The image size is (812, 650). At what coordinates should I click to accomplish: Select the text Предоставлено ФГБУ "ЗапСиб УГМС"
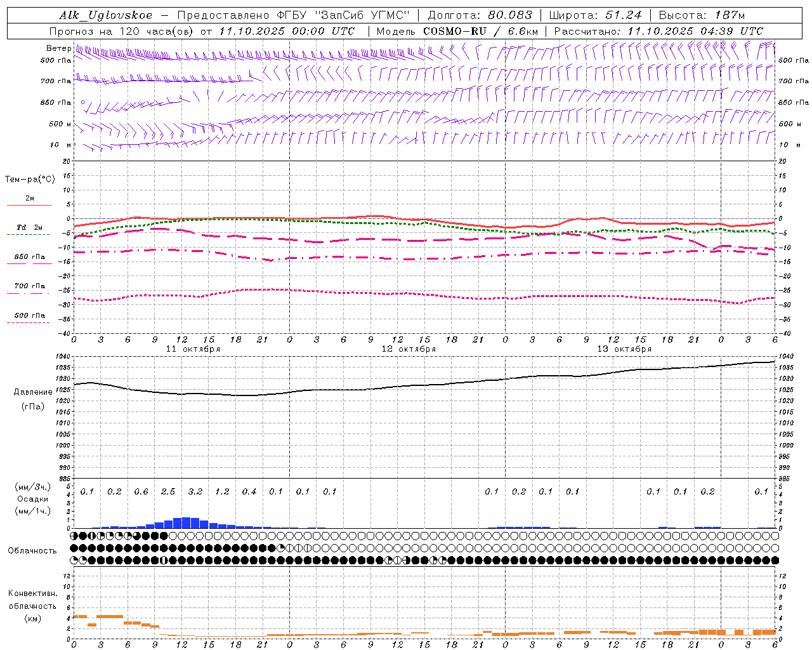(294, 15)
